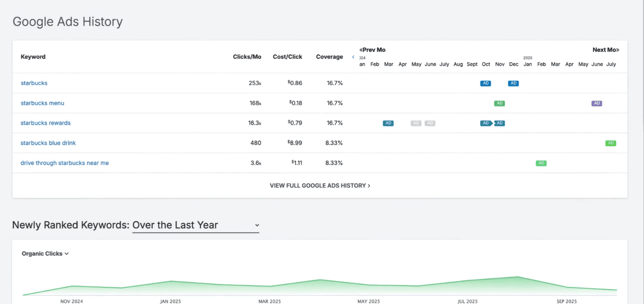Click the small left chevron beside Coverage

point(353,57)
